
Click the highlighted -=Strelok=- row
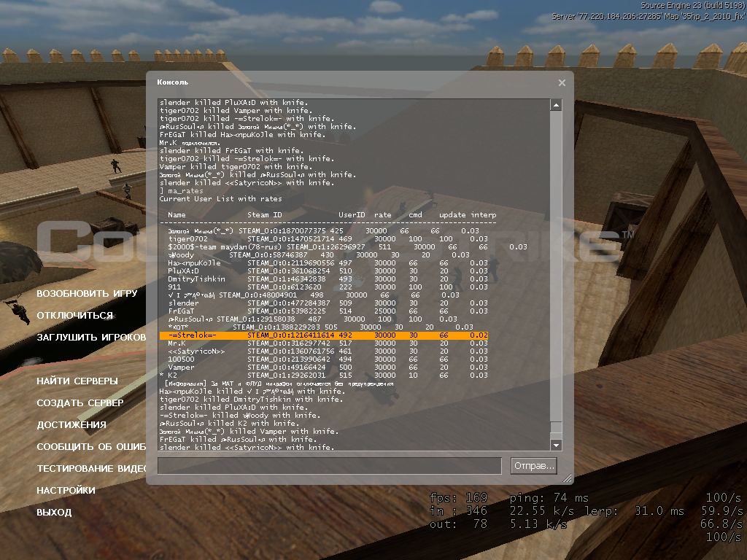pyautogui.click(x=324, y=335)
